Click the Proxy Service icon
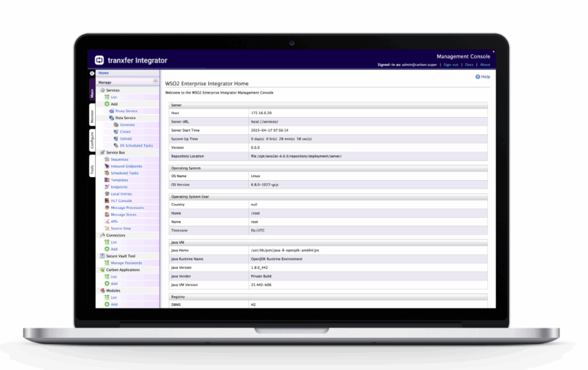 tap(111, 111)
